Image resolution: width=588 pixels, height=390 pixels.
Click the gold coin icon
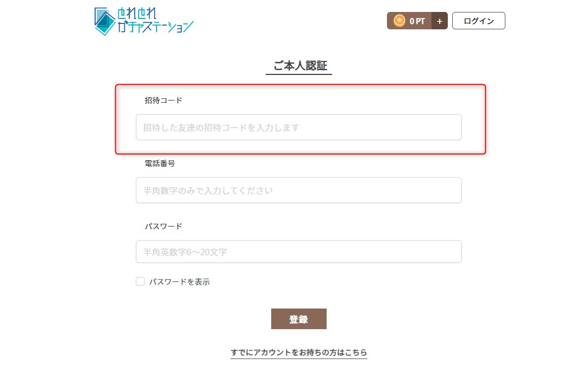[x=399, y=21]
